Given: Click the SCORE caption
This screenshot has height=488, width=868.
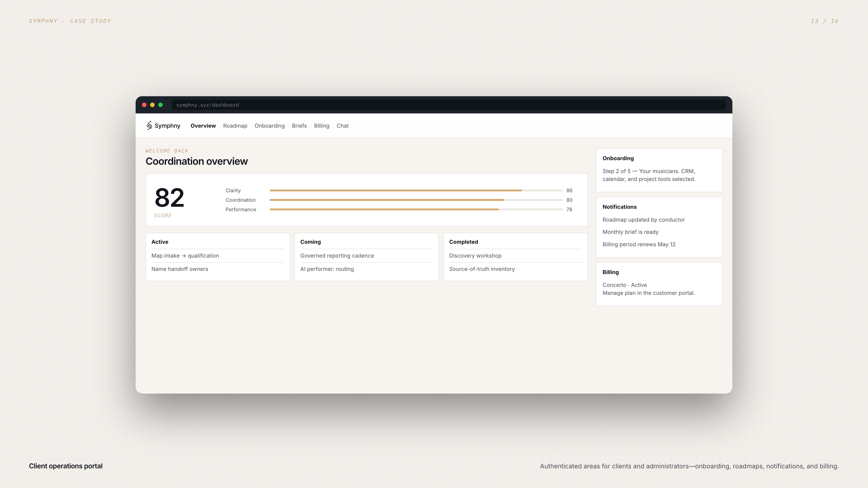Looking at the screenshot, I should [163, 216].
